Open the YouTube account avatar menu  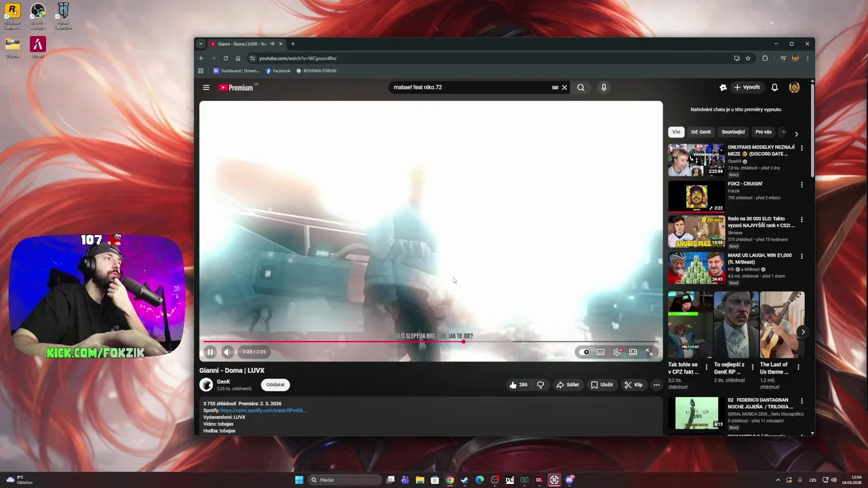794,87
